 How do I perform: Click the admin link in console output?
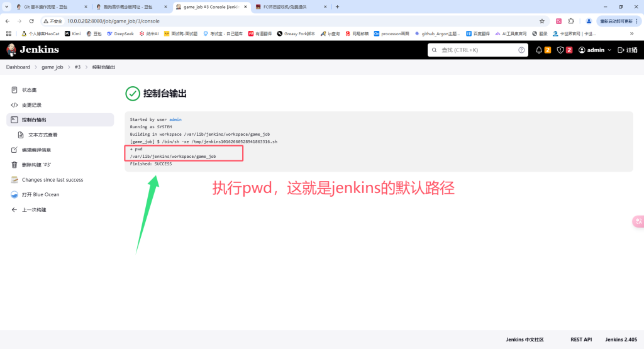(x=175, y=119)
